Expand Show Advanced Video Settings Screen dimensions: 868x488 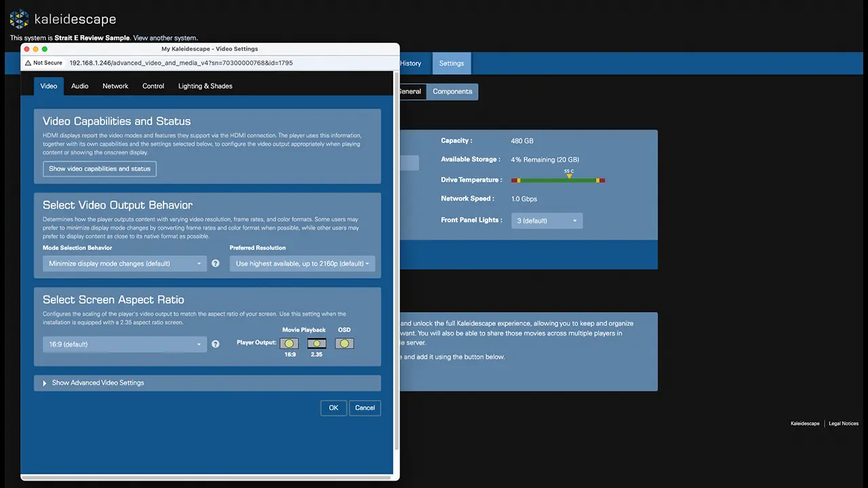point(98,383)
